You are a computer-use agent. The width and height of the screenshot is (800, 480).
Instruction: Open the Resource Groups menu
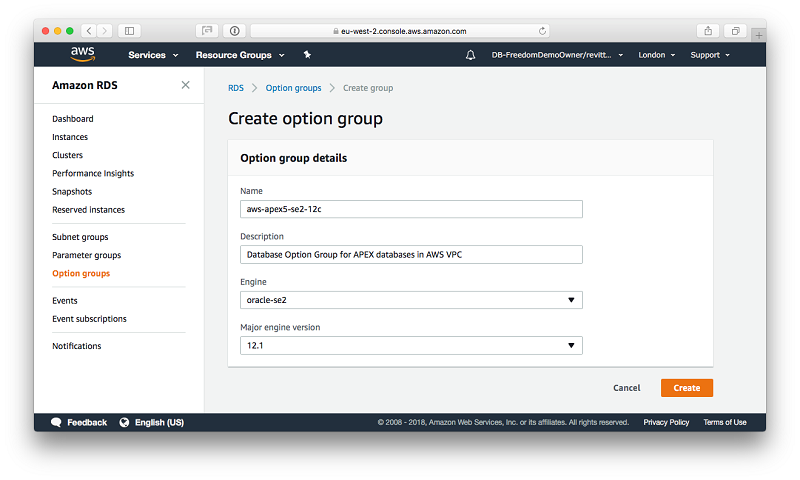point(240,55)
